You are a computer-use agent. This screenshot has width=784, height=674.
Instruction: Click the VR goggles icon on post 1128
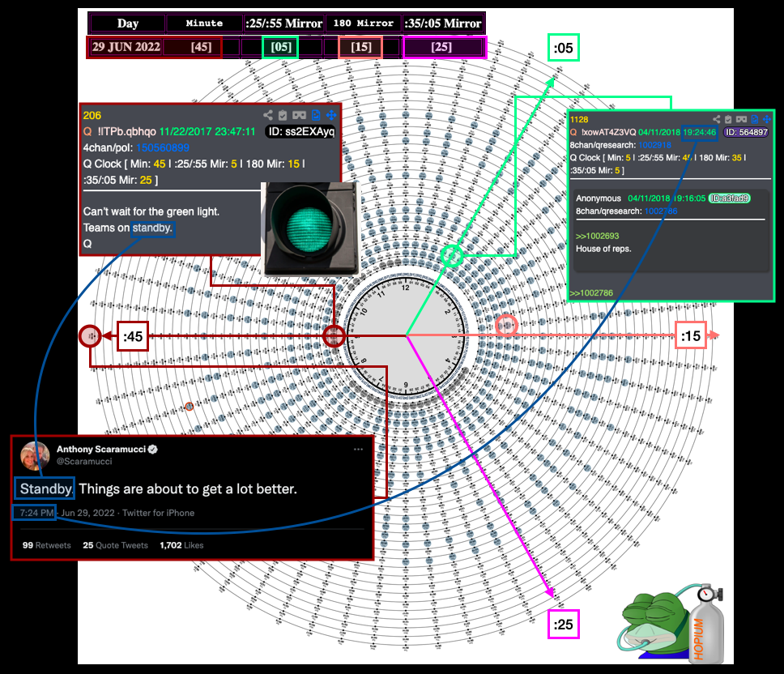tap(741, 119)
